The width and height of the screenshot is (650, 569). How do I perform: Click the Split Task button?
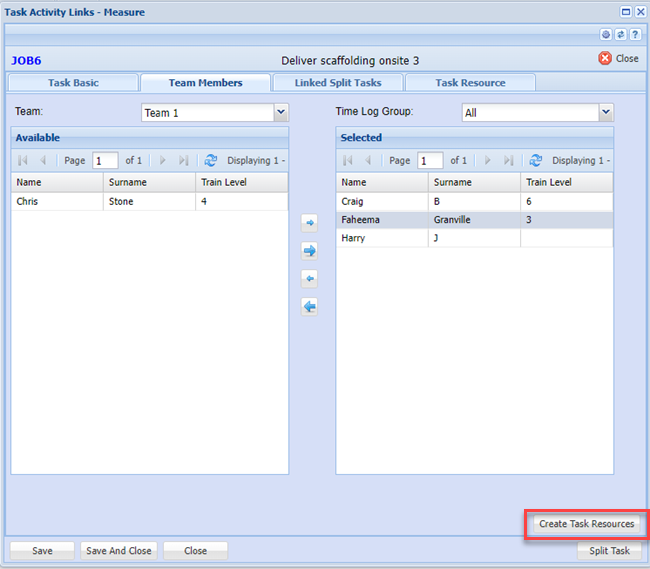(609, 551)
